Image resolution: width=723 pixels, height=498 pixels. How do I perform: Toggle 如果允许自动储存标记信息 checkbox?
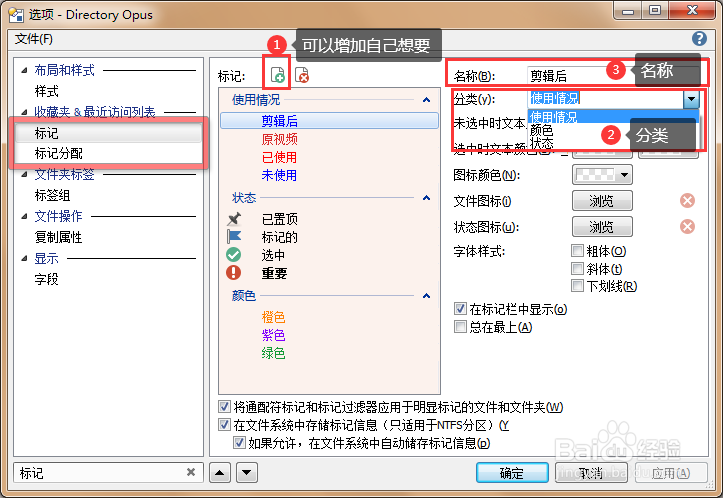pyautogui.click(x=239, y=443)
